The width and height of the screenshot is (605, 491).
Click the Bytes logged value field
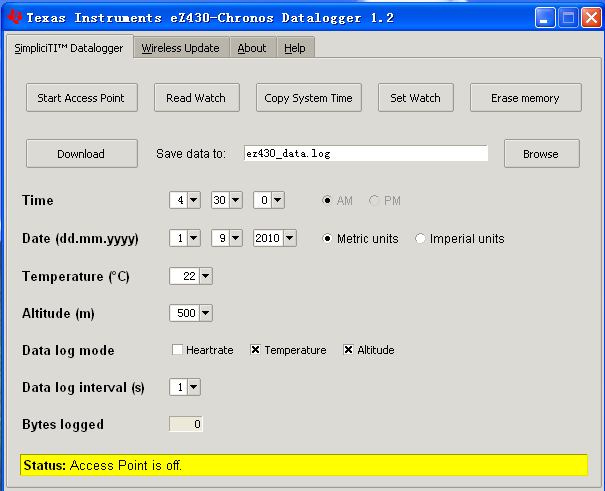click(x=186, y=424)
